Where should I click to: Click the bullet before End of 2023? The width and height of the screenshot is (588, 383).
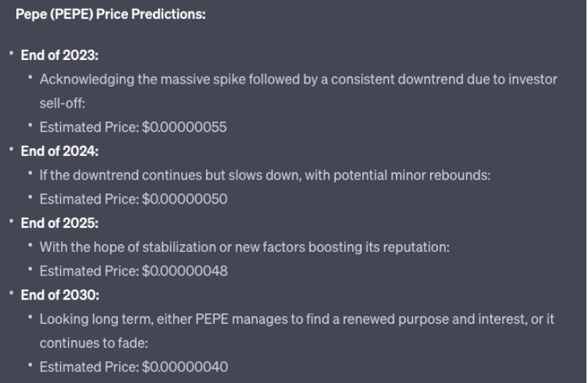pyautogui.click(x=11, y=54)
